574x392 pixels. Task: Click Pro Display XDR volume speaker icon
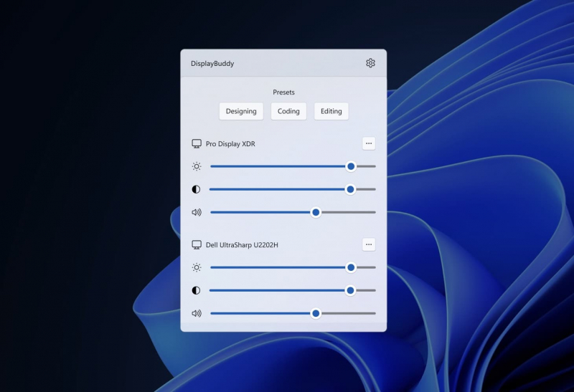tap(197, 212)
